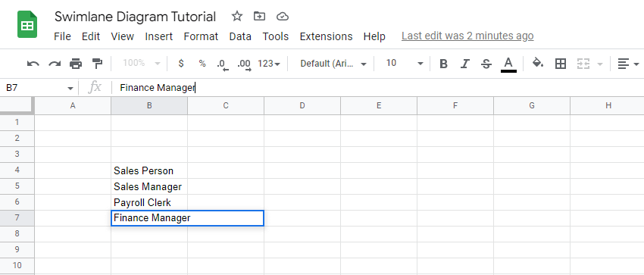The image size is (644, 275).
Task: Toggle strikethrough formatting
Action: tap(486, 64)
